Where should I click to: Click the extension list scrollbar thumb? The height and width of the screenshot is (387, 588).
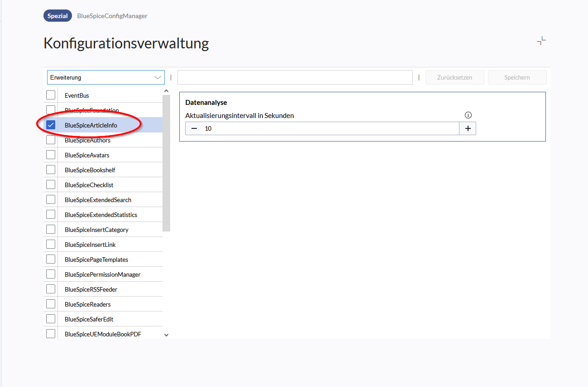coord(166,163)
